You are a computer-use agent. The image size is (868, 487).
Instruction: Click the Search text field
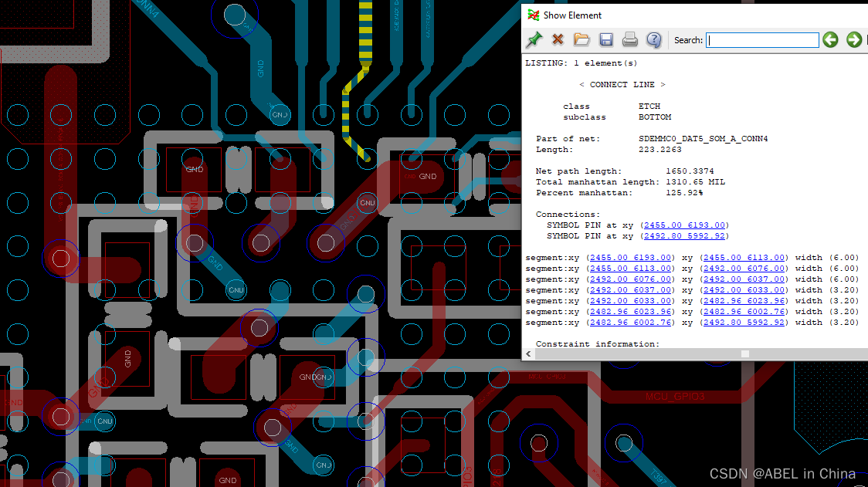tap(762, 40)
